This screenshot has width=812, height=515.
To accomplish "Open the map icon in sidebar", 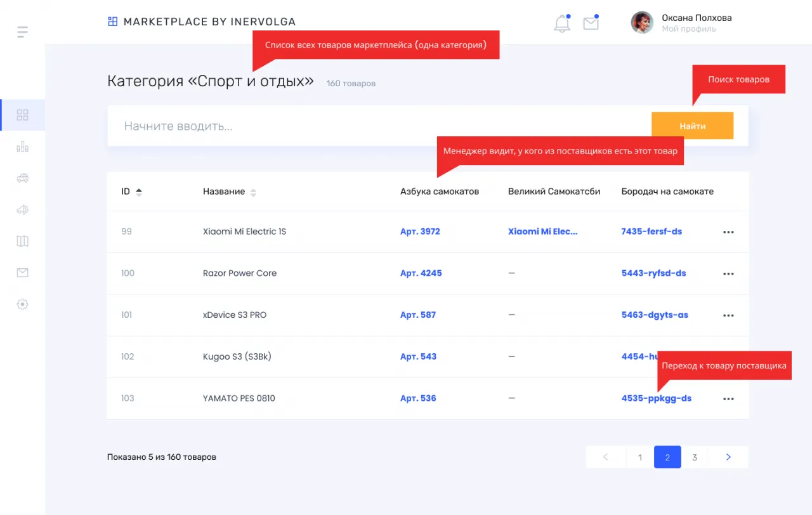I will coord(22,241).
